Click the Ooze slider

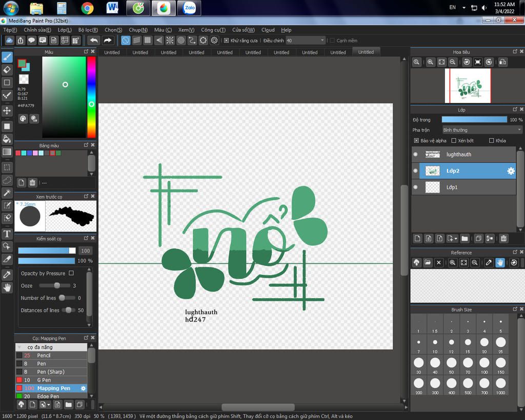[x=55, y=286]
